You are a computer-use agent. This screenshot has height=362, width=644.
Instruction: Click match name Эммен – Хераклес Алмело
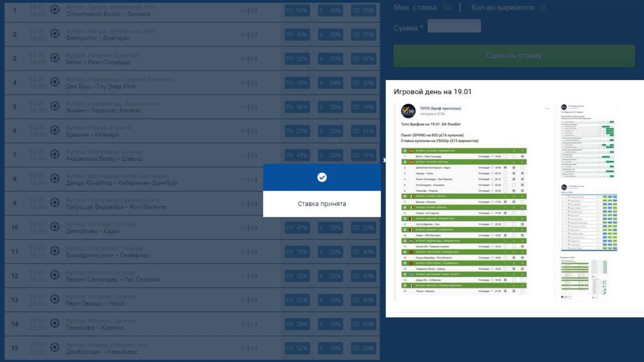(x=103, y=111)
